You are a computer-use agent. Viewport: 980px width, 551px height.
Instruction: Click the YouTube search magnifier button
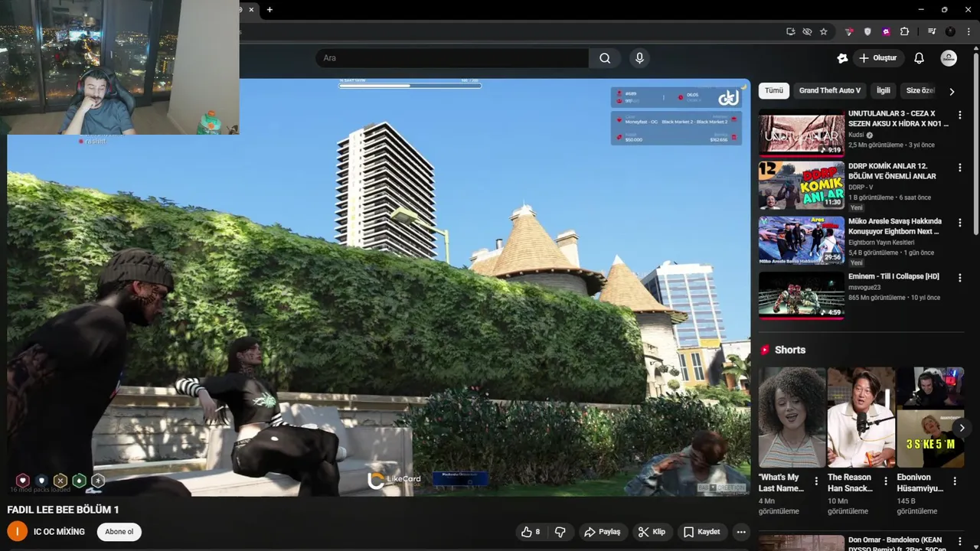pyautogui.click(x=605, y=58)
